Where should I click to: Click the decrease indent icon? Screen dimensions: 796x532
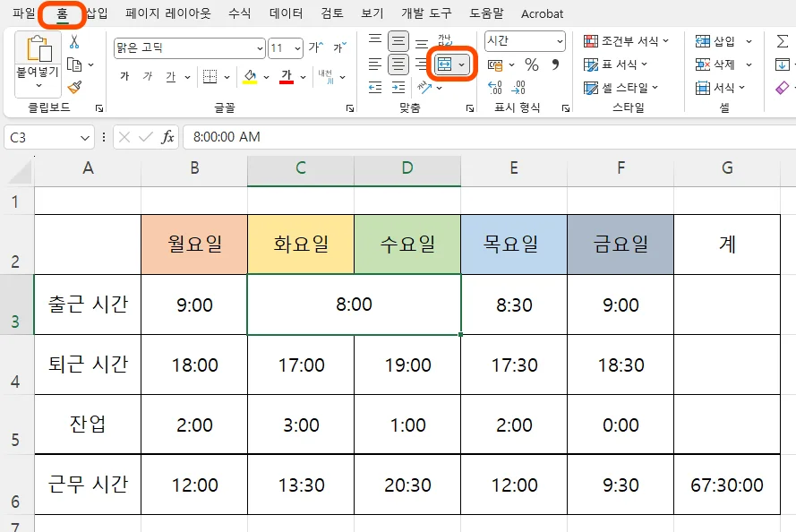pos(375,88)
